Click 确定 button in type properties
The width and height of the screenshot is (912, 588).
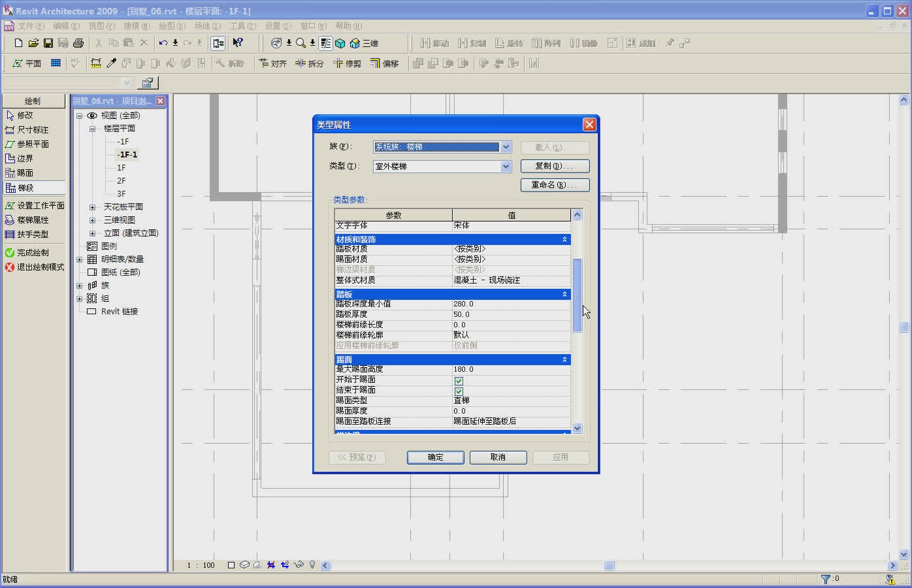tap(436, 457)
